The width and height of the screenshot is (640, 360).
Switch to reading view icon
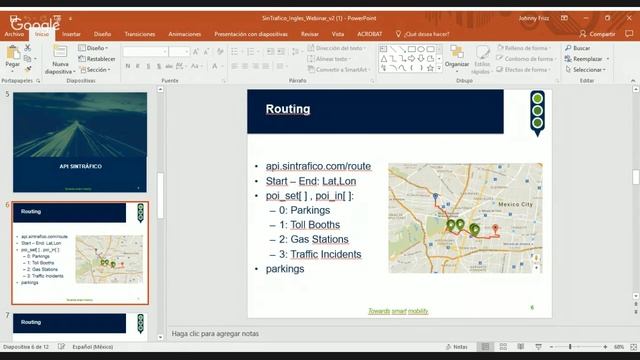(x=521, y=347)
